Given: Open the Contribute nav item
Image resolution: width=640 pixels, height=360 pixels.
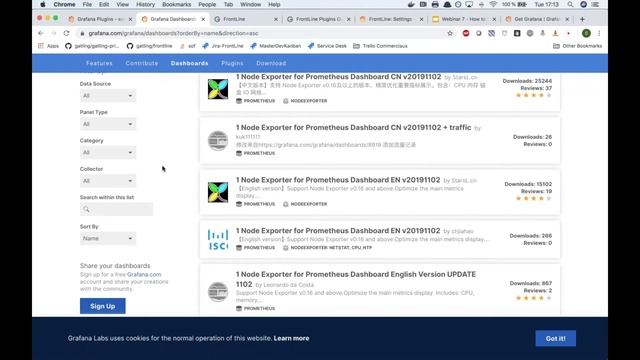Looking at the screenshot, I should [x=142, y=63].
